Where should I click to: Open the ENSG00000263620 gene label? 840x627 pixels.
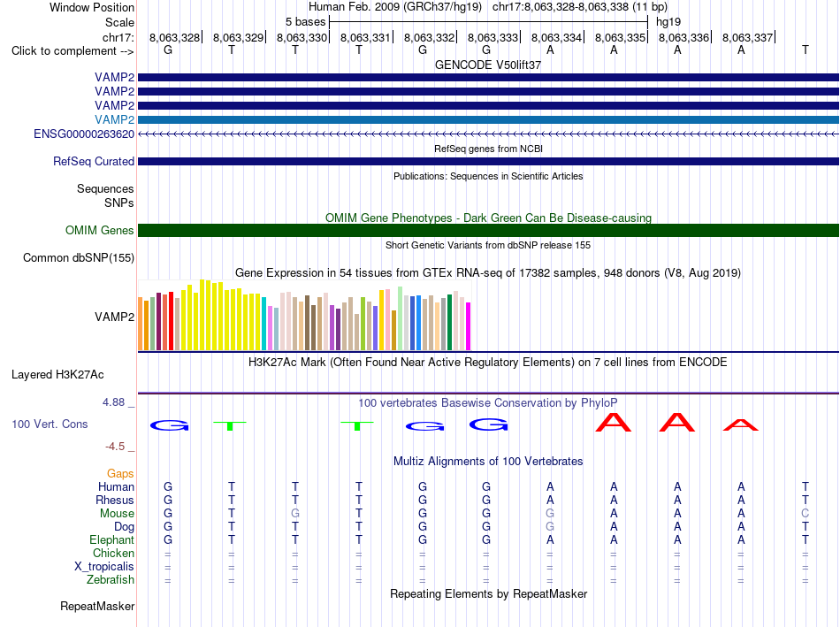click(x=84, y=134)
